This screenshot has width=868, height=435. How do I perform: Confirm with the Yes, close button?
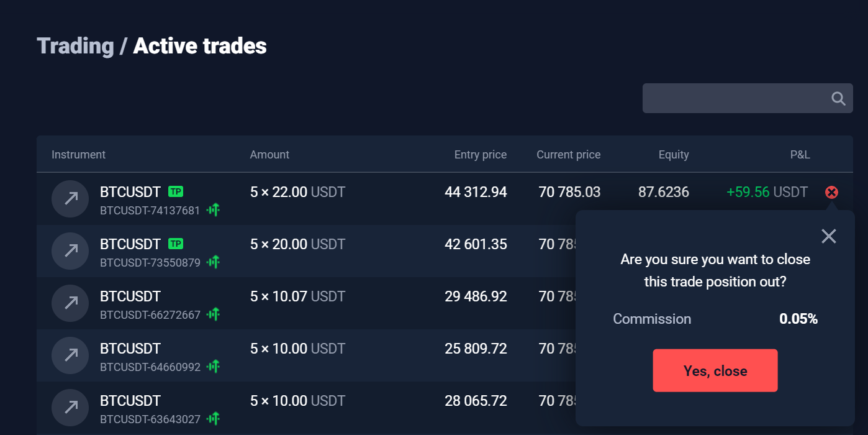[715, 370]
